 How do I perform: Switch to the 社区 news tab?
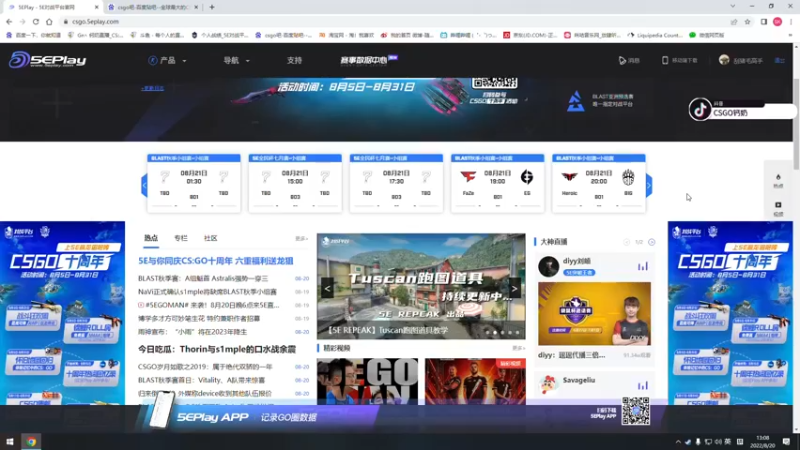[x=211, y=238]
